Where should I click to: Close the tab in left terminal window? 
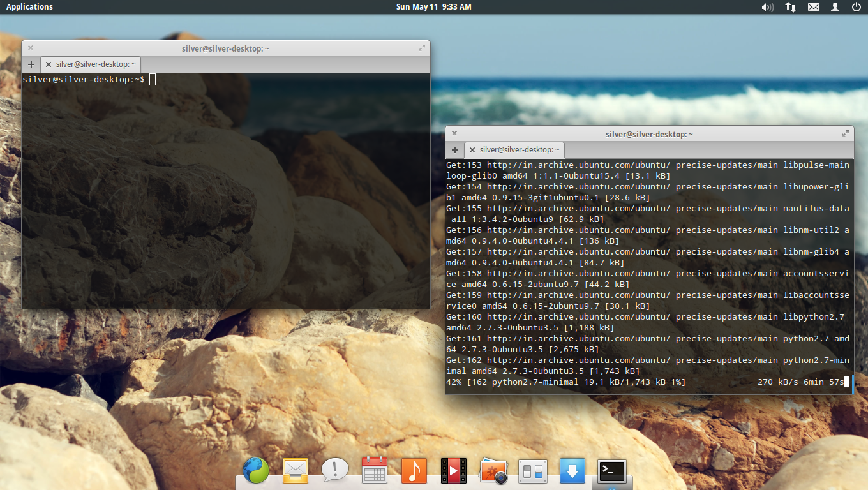[49, 64]
